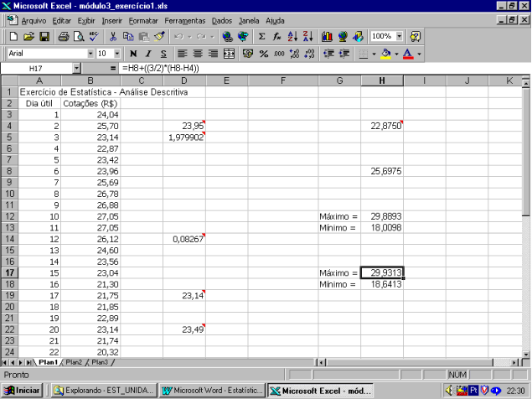Viewport: 532px width, 399px height.
Task: Select cell H8 containing 25,6975
Action: coord(382,170)
